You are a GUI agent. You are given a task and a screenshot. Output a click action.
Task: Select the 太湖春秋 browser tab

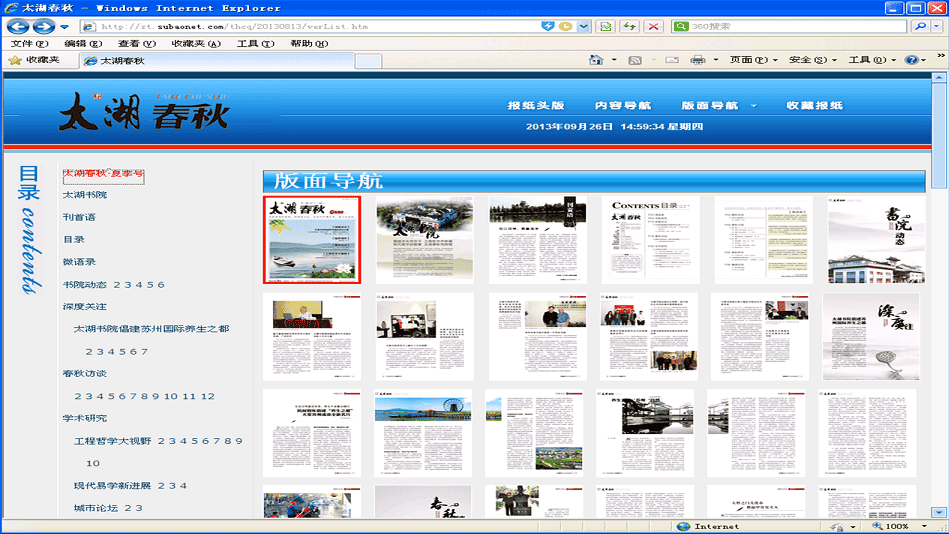pyautogui.click(x=216, y=61)
